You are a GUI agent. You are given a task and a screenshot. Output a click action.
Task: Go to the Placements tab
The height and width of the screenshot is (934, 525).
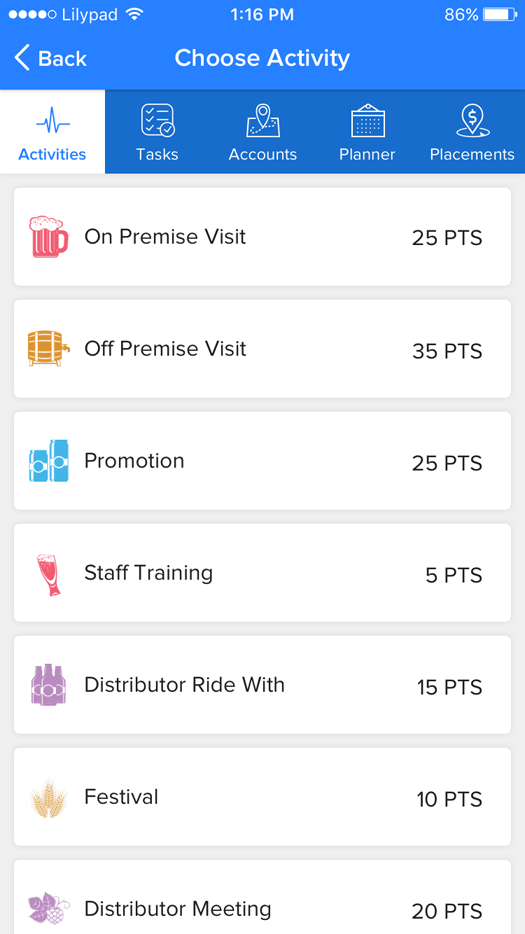tap(472, 132)
